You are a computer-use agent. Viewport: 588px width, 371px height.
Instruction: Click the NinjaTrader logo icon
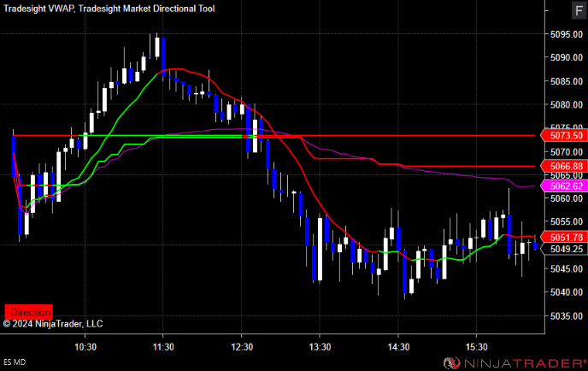[451, 363]
